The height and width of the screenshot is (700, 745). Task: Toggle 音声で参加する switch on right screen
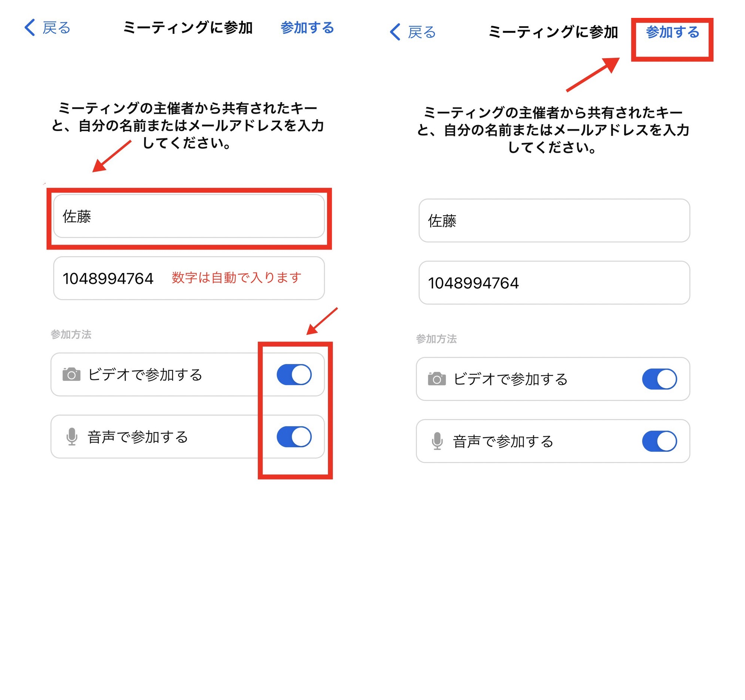(x=660, y=441)
